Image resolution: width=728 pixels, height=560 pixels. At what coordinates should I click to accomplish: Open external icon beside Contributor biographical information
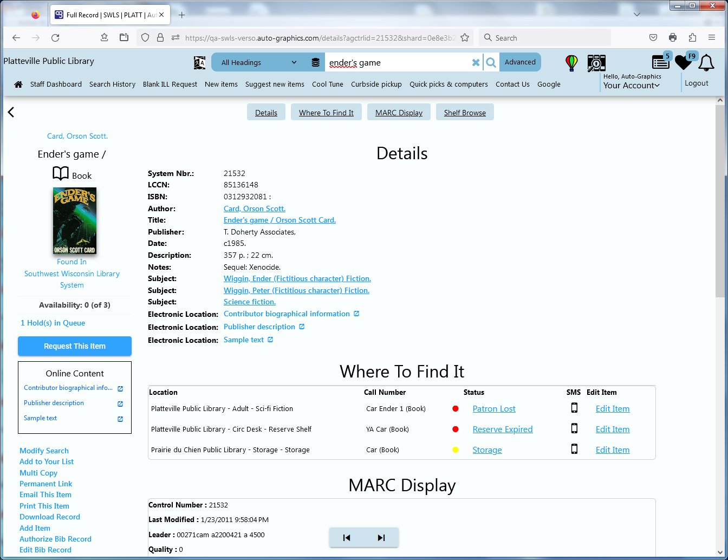pyautogui.click(x=356, y=314)
